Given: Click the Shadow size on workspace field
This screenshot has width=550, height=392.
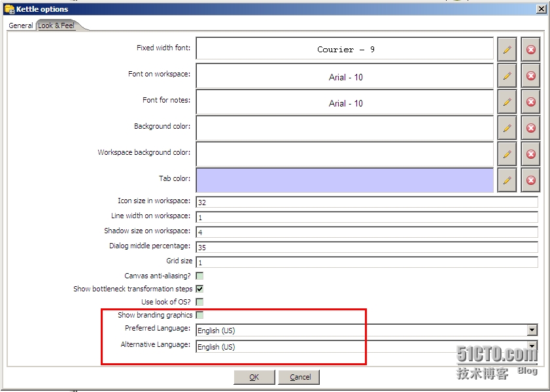Looking at the screenshot, I should (367, 232).
